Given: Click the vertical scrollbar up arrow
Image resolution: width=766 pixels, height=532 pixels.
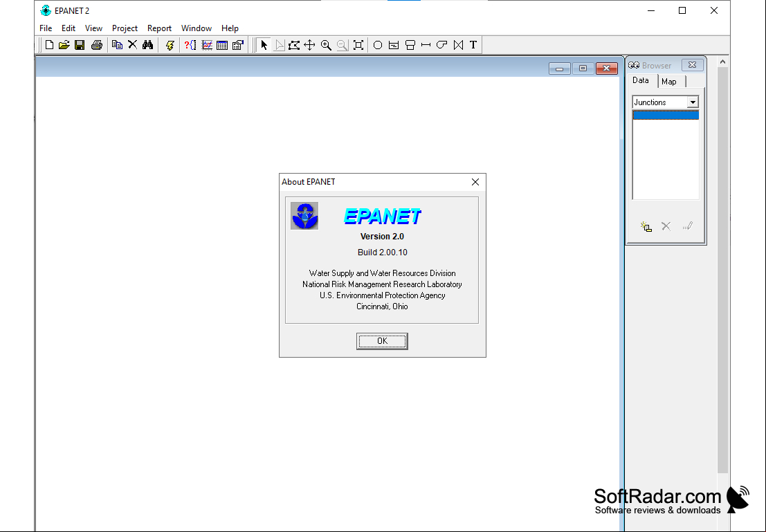Looking at the screenshot, I should [722, 62].
